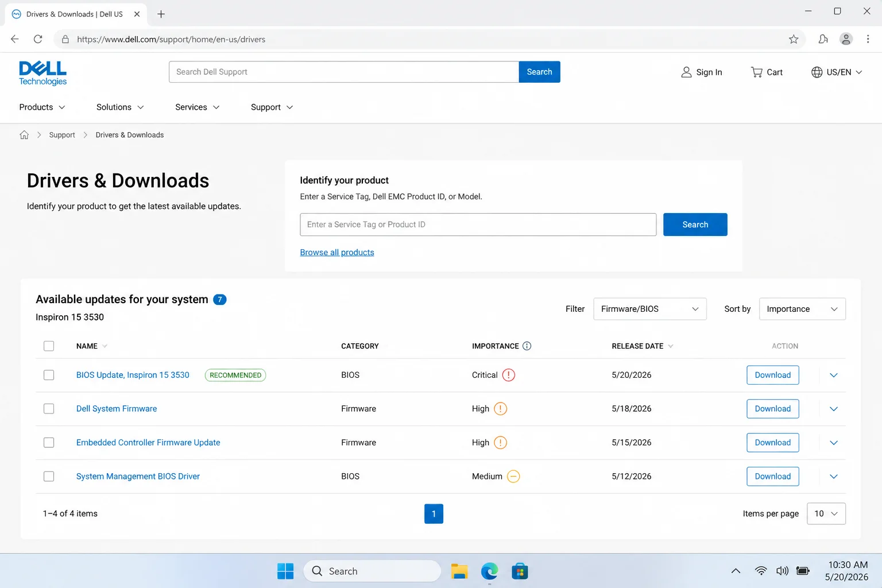
Task: Expand Dell System Firmware row details
Action: click(834, 409)
